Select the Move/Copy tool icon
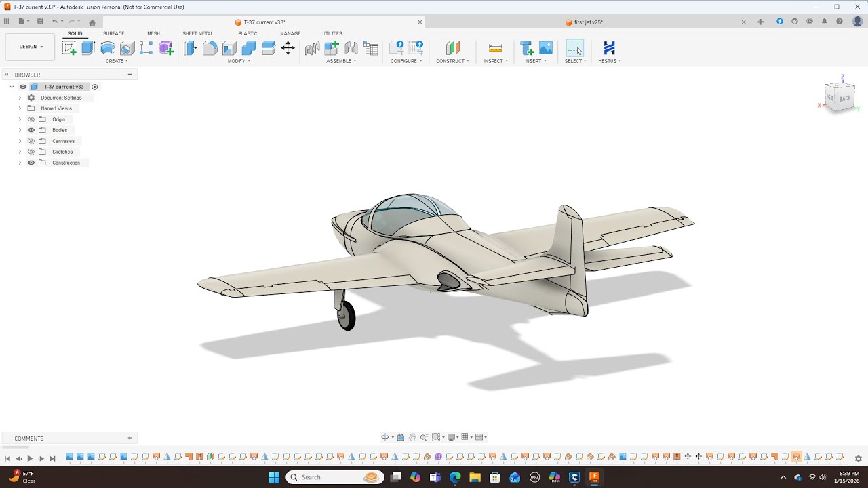868x488 pixels. pyautogui.click(x=288, y=47)
